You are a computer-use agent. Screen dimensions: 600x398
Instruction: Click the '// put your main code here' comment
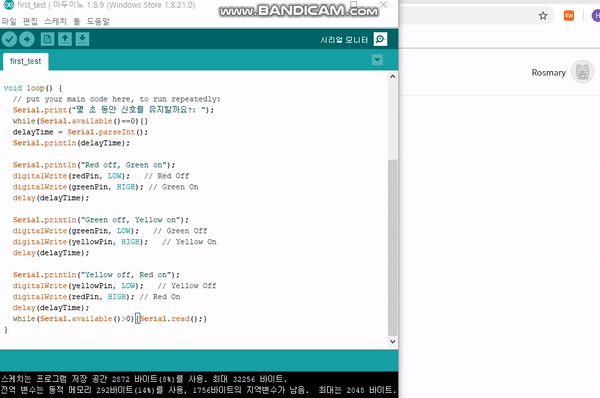pos(117,99)
